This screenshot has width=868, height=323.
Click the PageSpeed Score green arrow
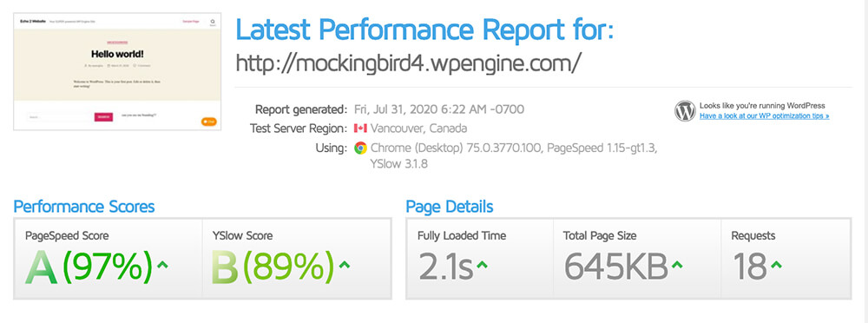pos(162,265)
